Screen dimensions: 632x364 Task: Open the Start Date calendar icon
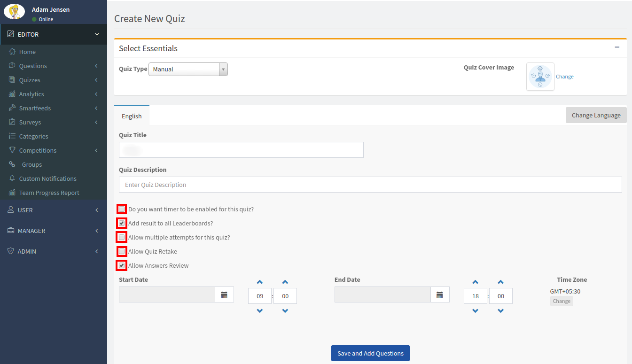224,295
